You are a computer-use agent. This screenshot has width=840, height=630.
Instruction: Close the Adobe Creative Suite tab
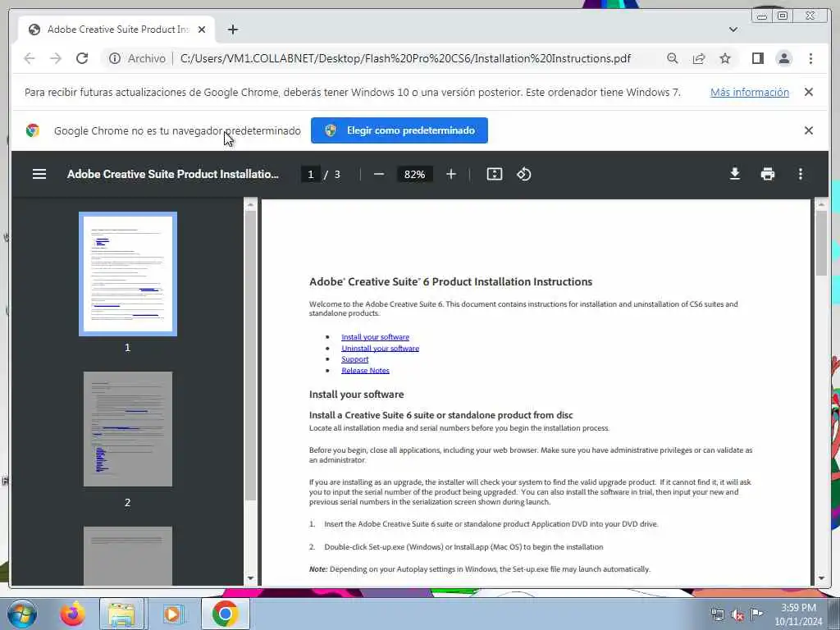[x=202, y=30]
